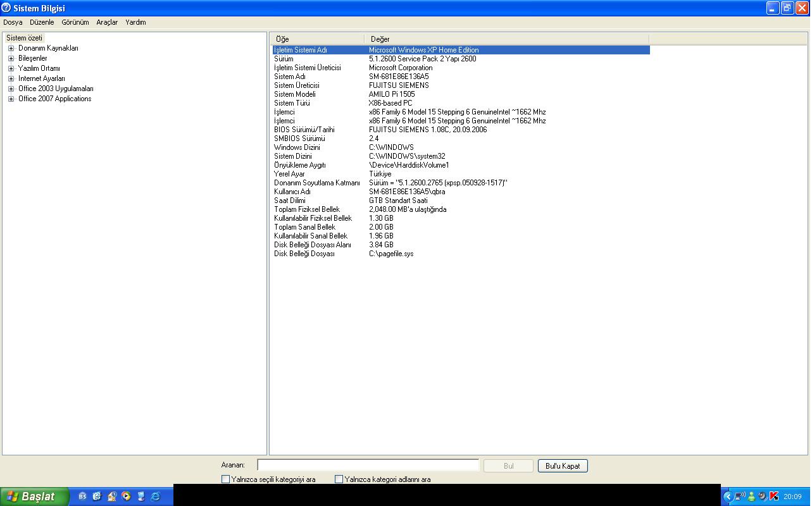Expand the Office 2007 Applications node

pos(11,99)
